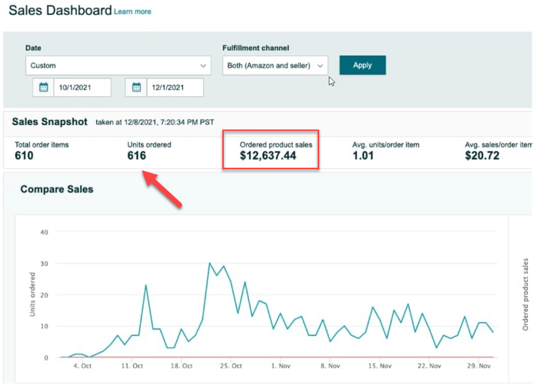Open the Learn more link
Image resolution: width=542 pixels, height=392 pixels.
pos(132,12)
